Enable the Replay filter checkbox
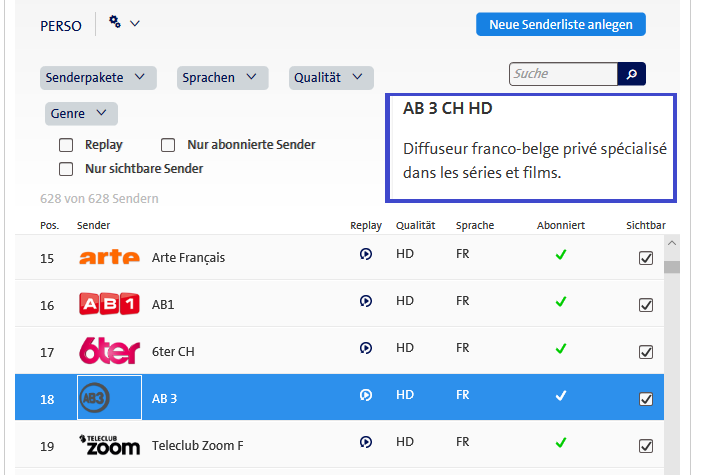Viewport: 703px width, 475px height. 67,145
